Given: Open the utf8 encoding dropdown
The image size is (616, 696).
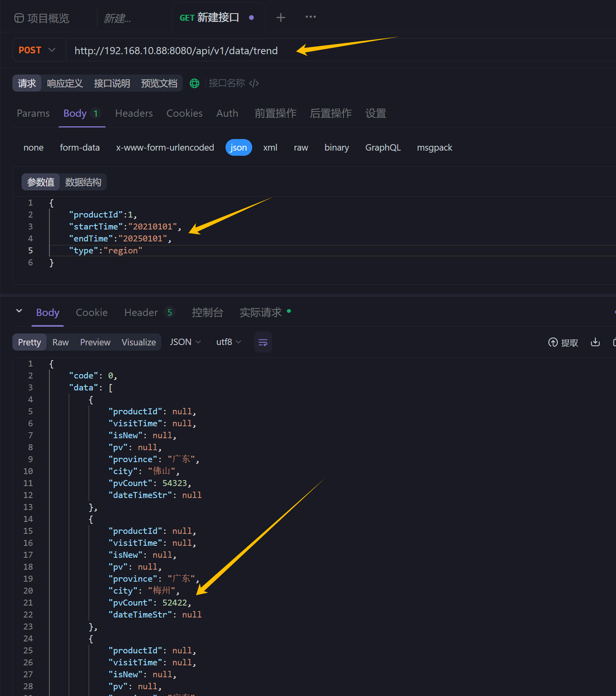Looking at the screenshot, I should [x=229, y=342].
